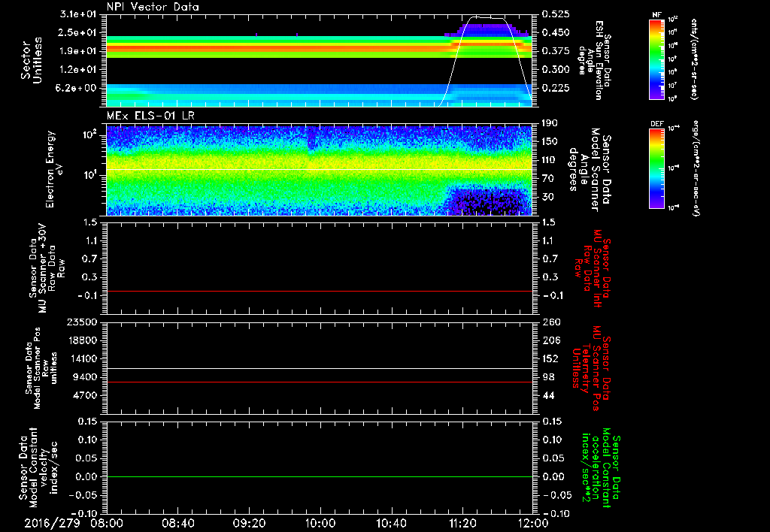Select the 10:00 time axis label
The width and height of the screenshot is (770, 532).
[x=320, y=521]
